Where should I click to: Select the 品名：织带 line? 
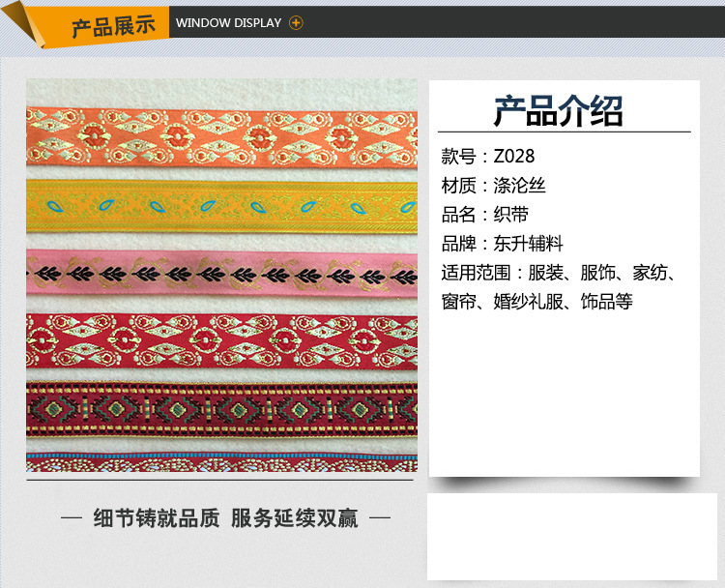click(484, 215)
